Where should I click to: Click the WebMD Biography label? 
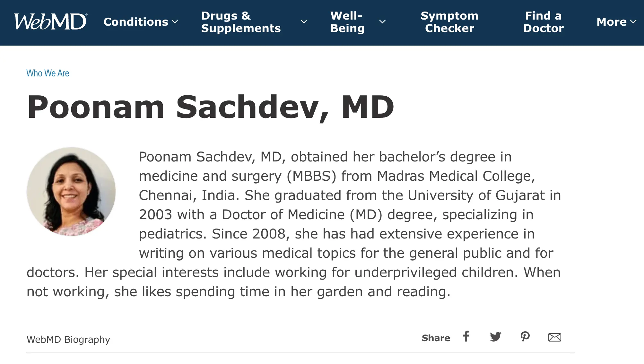coord(68,339)
